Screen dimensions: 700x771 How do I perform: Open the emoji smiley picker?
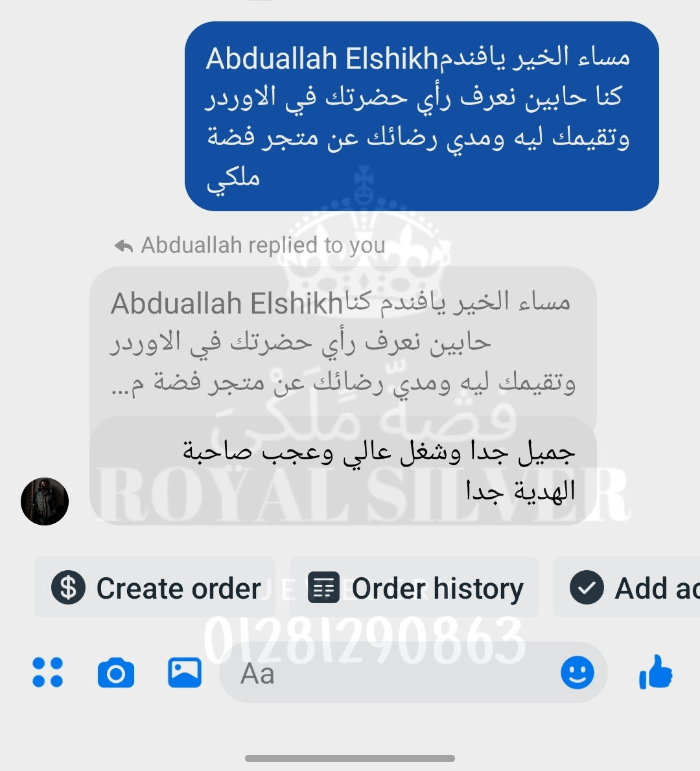[x=577, y=672]
